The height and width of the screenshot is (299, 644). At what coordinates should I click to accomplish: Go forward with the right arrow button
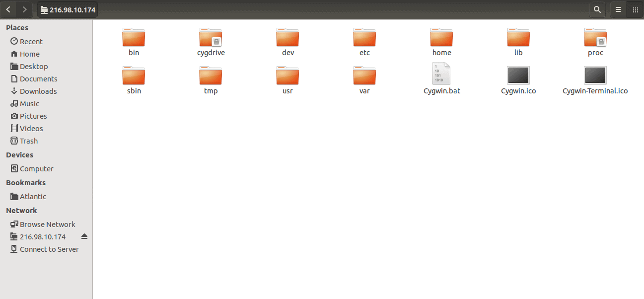coord(24,9)
